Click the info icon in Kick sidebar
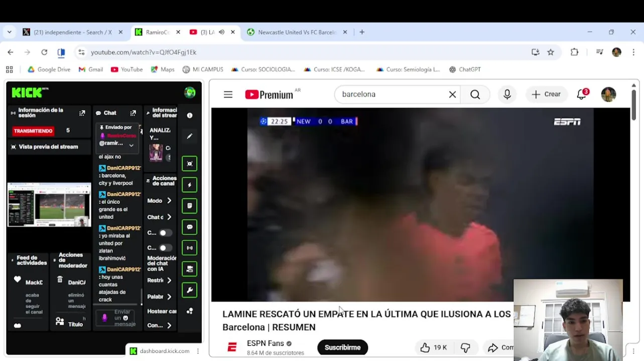The height and width of the screenshot is (361, 644). pos(190,115)
